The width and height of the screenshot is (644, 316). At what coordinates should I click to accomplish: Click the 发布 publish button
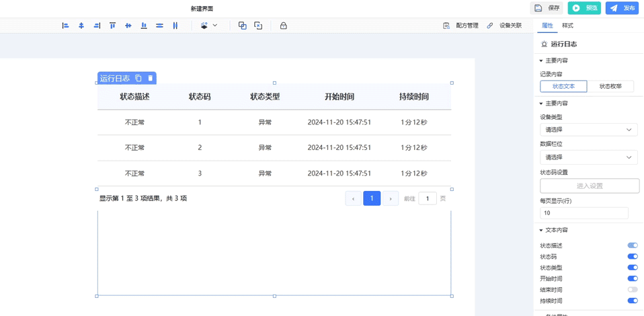click(622, 8)
